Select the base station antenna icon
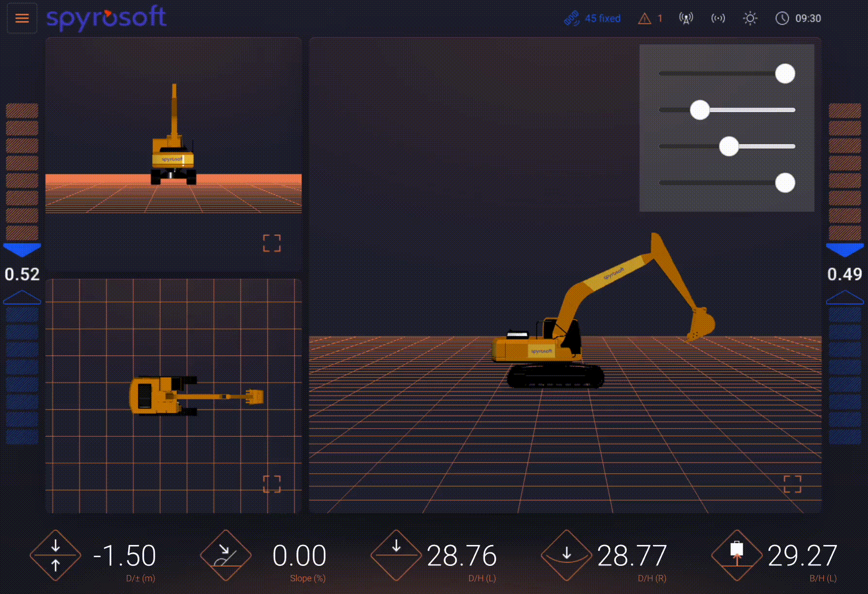Viewport: 868px width, 594px height. (x=686, y=18)
